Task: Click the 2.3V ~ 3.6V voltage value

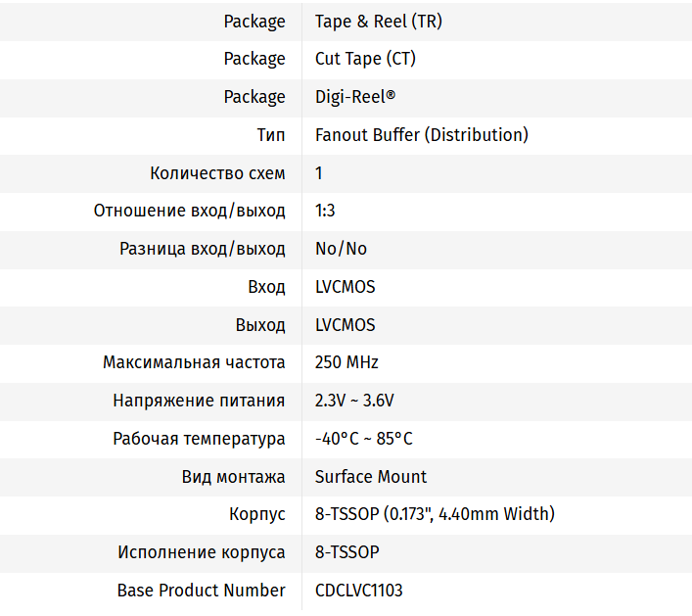Action: (354, 401)
